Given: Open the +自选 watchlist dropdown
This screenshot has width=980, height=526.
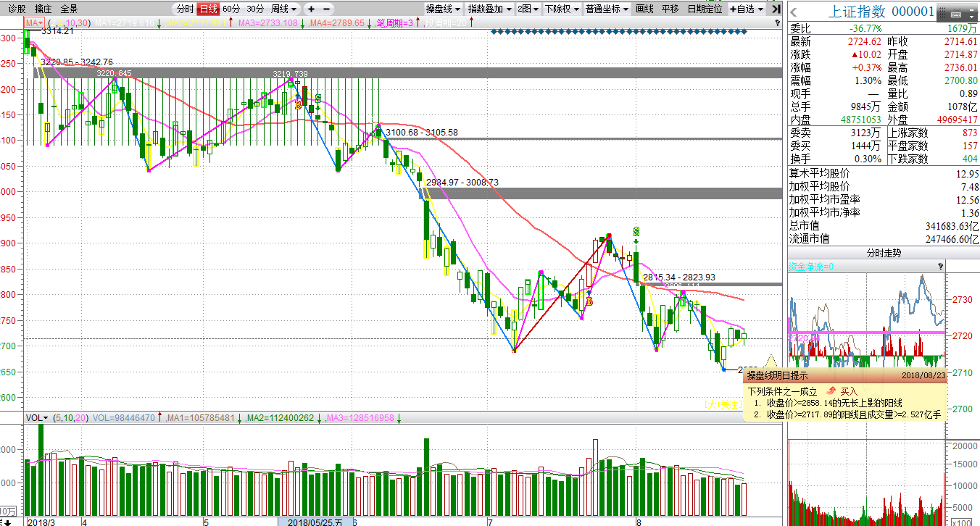Looking at the screenshot, I should coord(747,9).
